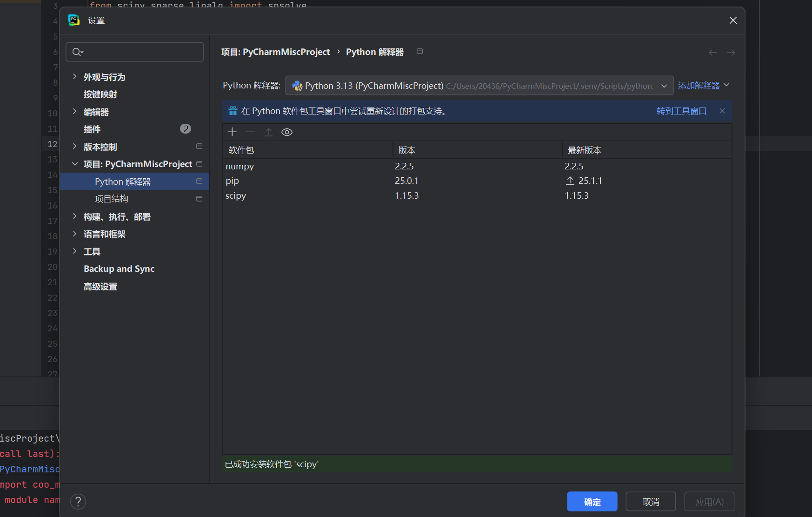
Task: Select Backup and Sync settings
Action: tap(119, 269)
